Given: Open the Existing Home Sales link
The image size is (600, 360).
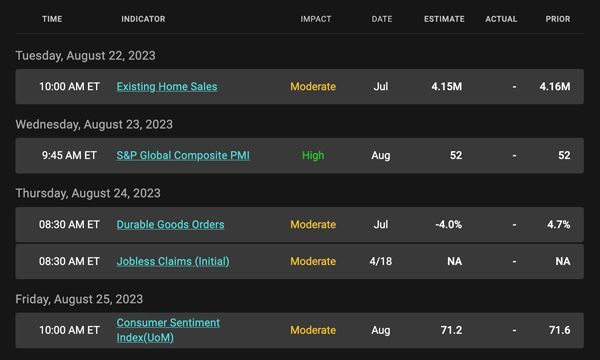Looking at the screenshot, I should (x=167, y=87).
